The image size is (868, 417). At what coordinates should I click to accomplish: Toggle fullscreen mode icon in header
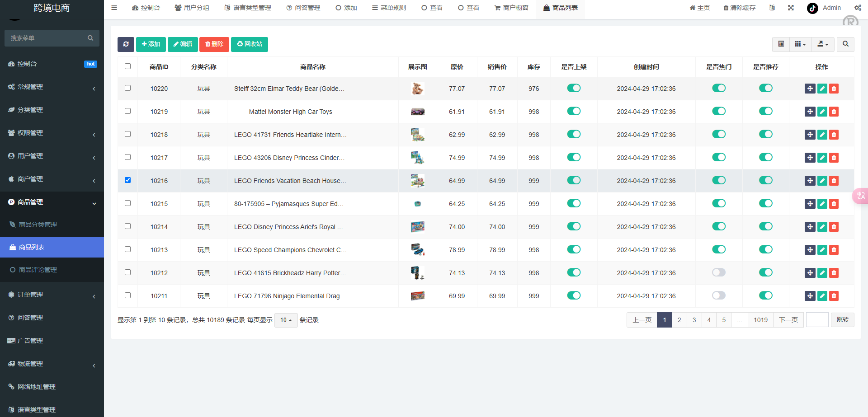(791, 8)
